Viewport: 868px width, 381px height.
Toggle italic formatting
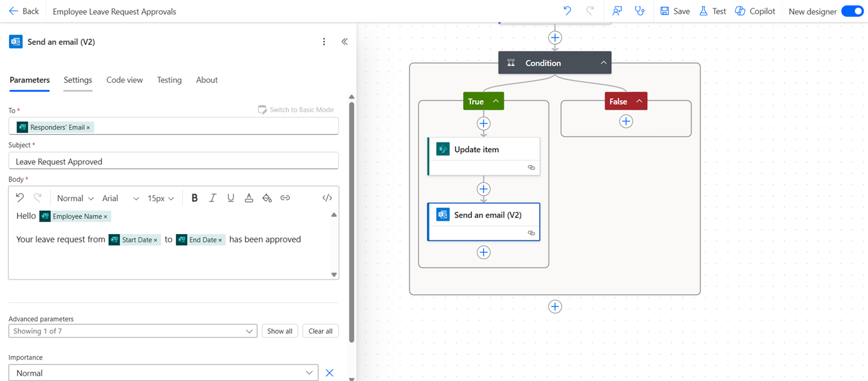(212, 198)
